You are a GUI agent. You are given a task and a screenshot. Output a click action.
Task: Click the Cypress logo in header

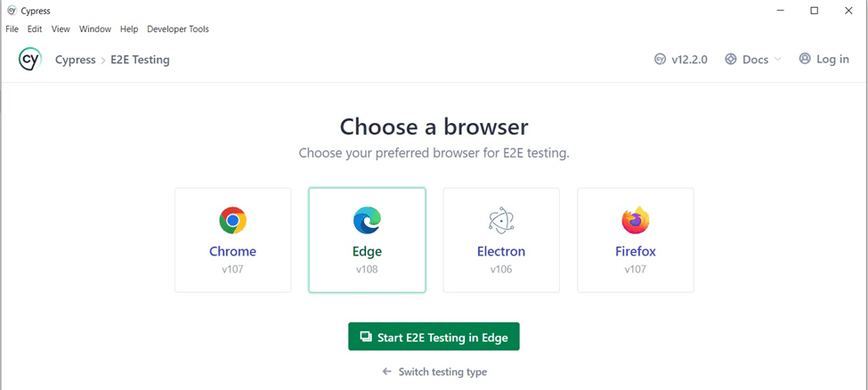click(x=29, y=60)
